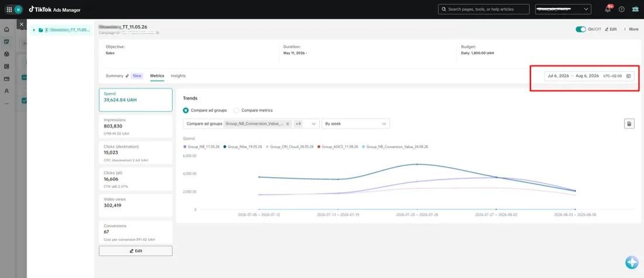Switch to the Insights tab
Screen dimensions: 644x278
pos(178,76)
